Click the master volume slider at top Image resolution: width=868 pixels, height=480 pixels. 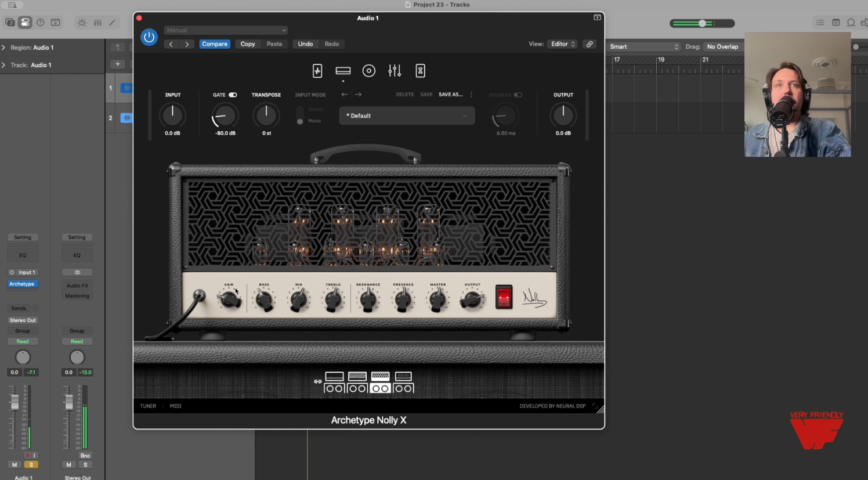[x=702, y=23]
